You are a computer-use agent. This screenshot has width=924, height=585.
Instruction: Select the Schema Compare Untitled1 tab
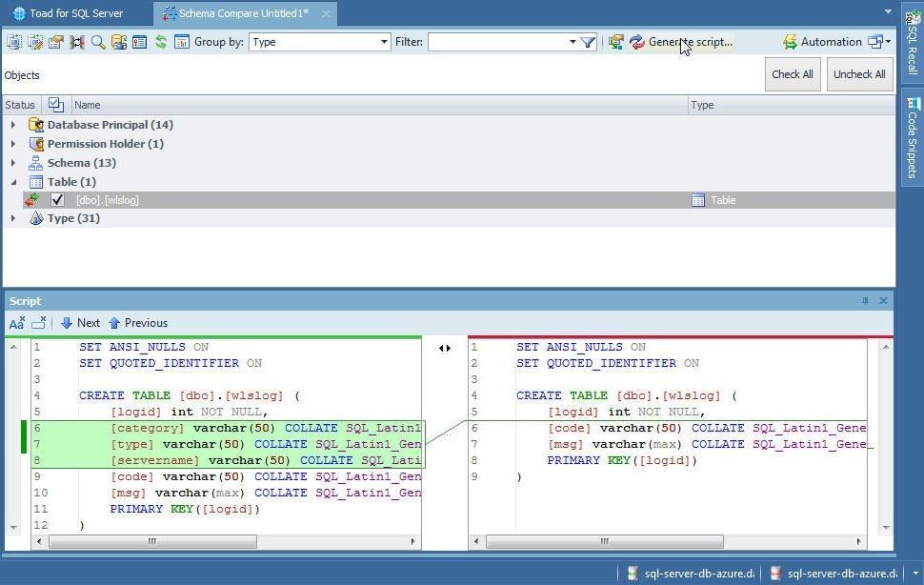pos(243,13)
